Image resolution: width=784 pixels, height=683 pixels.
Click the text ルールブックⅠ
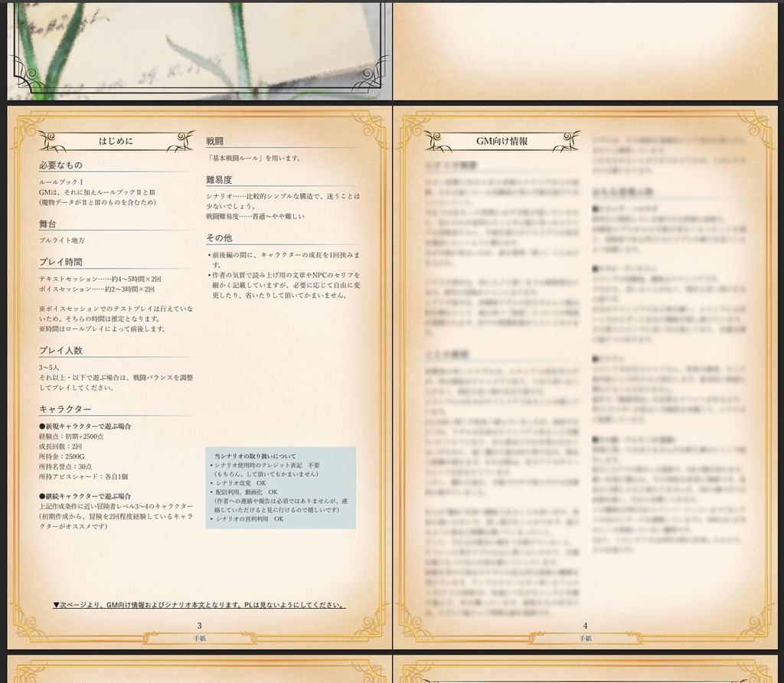(61, 182)
